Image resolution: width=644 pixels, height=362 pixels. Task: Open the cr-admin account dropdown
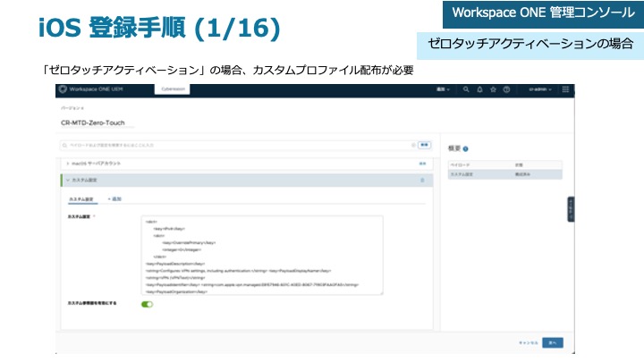pos(540,89)
